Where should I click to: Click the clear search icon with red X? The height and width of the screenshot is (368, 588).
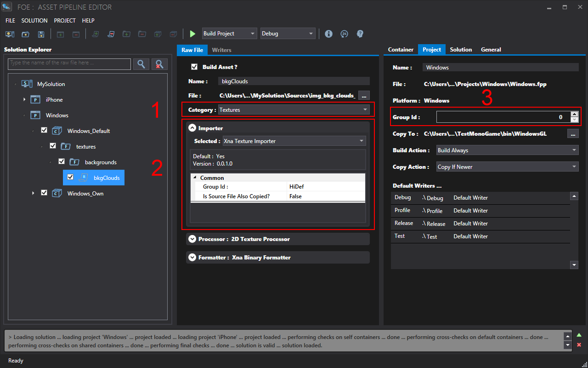[x=159, y=64]
